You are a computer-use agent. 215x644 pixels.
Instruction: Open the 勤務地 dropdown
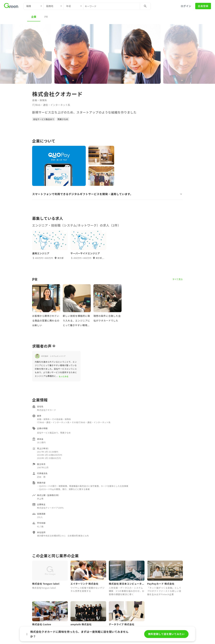53,6
